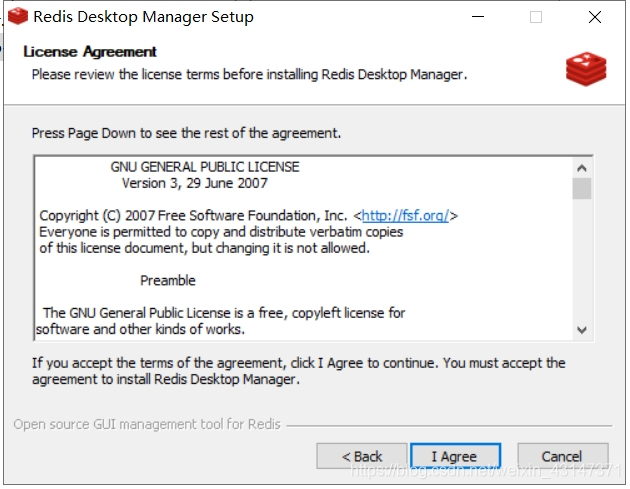The height and width of the screenshot is (489, 630).
Task: Click the 'GNU GENERAL PUBLIC LICENSE' heading text
Action: (205, 167)
